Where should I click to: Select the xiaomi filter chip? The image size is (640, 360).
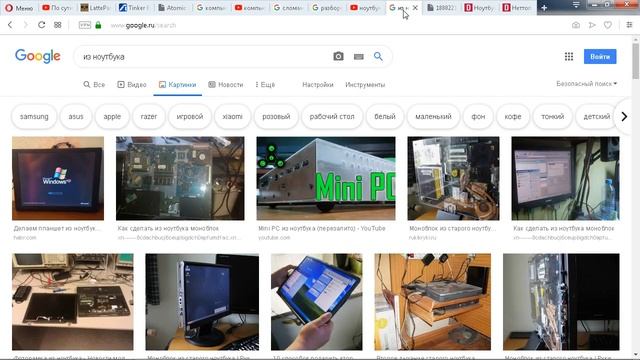pyautogui.click(x=232, y=116)
